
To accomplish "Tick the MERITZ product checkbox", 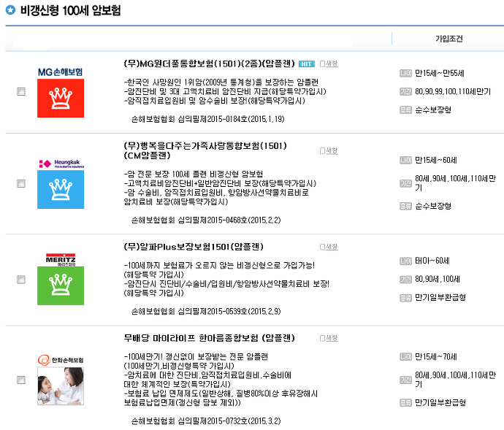I will point(21,280).
